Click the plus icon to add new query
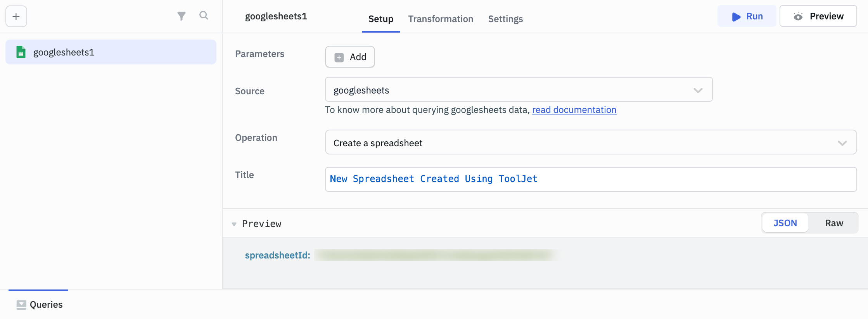Screen dimensions: 868x319 [x=16, y=16]
